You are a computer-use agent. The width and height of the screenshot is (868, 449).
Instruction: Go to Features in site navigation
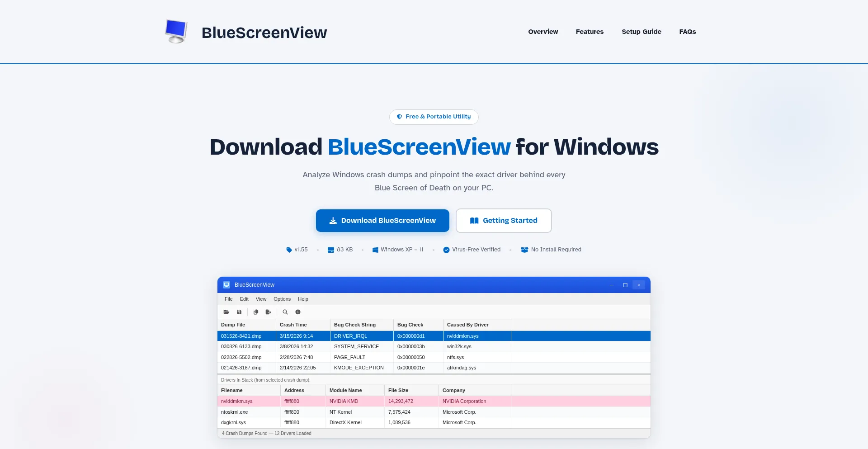[x=590, y=32]
